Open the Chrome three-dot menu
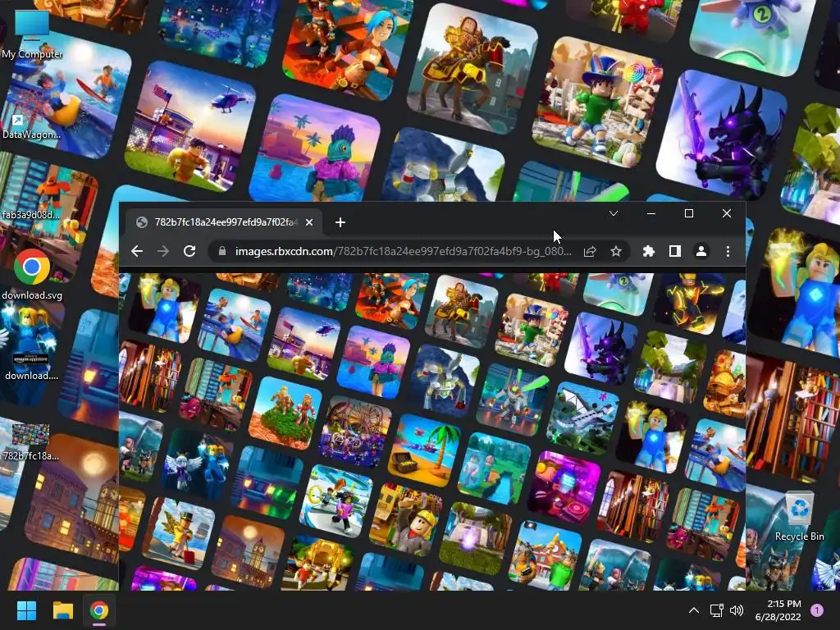 728,251
